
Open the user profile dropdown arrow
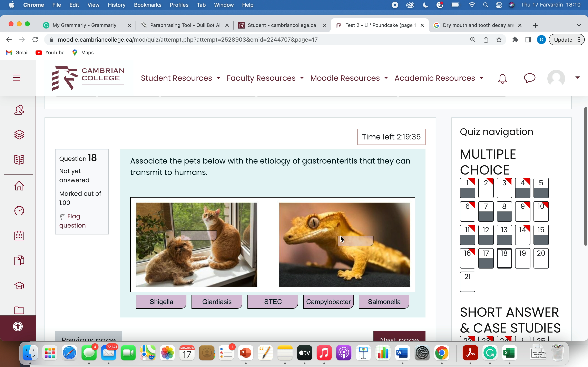pyautogui.click(x=578, y=78)
